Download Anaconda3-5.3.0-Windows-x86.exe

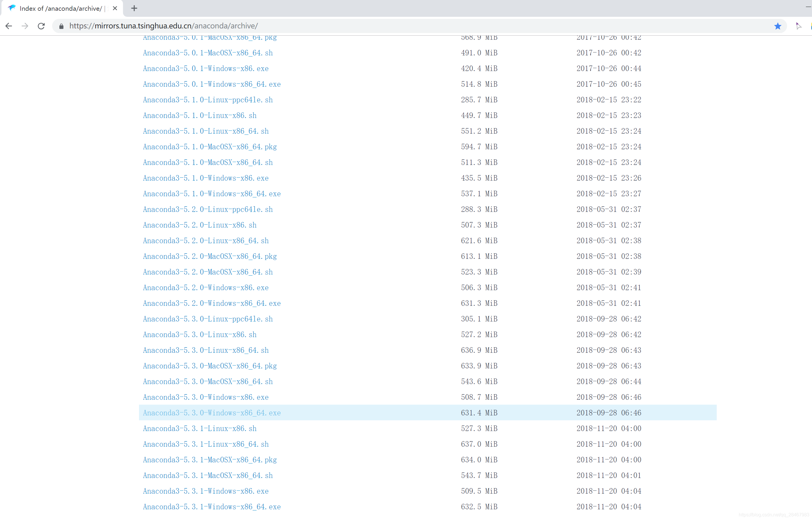point(206,397)
